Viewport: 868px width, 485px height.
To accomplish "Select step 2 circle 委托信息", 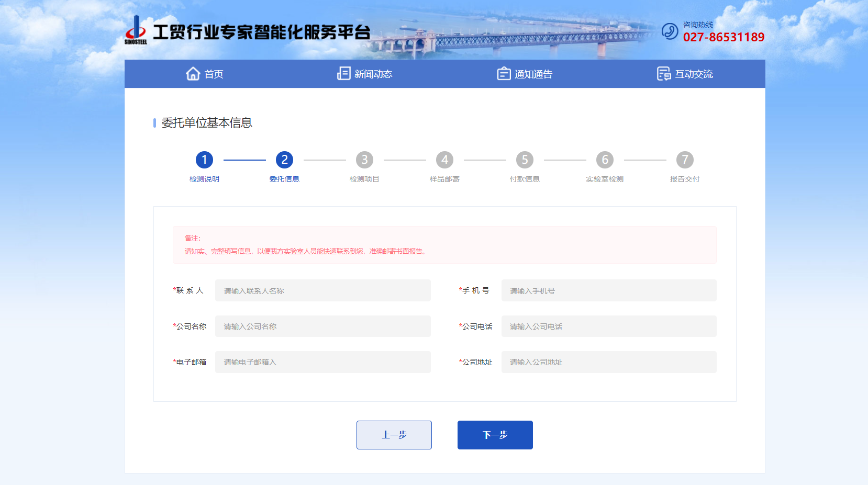I will (284, 160).
